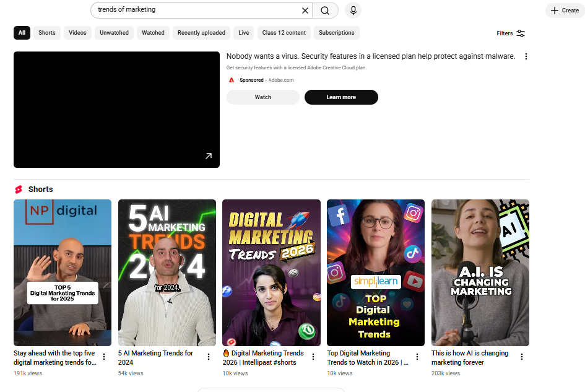Click the '54k views' text
Viewport: 585px width, 392px height.
point(131,373)
